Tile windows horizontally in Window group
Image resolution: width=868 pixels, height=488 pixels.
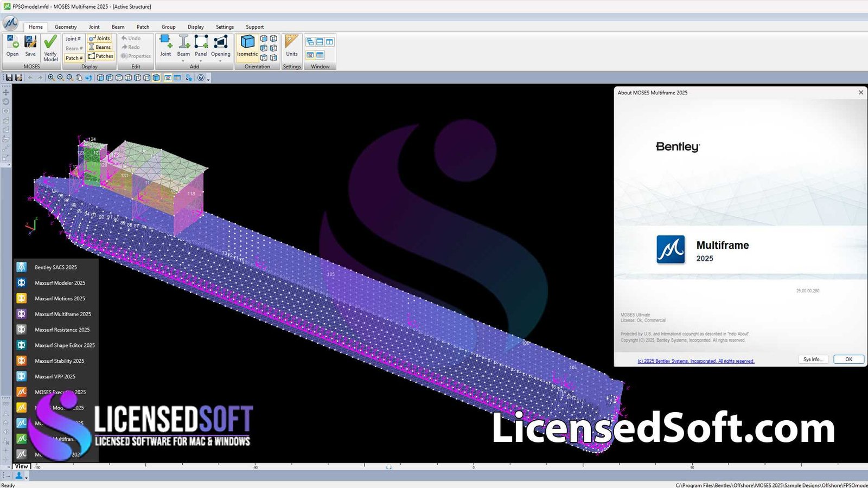pyautogui.click(x=320, y=42)
